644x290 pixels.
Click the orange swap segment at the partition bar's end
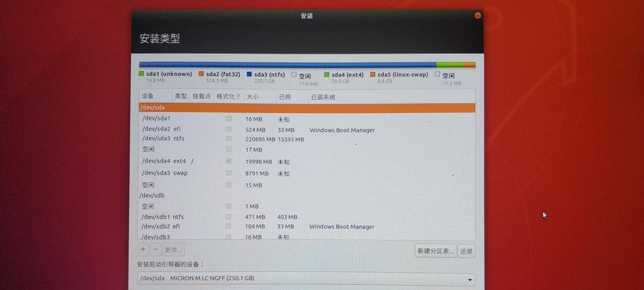click(x=469, y=65)
